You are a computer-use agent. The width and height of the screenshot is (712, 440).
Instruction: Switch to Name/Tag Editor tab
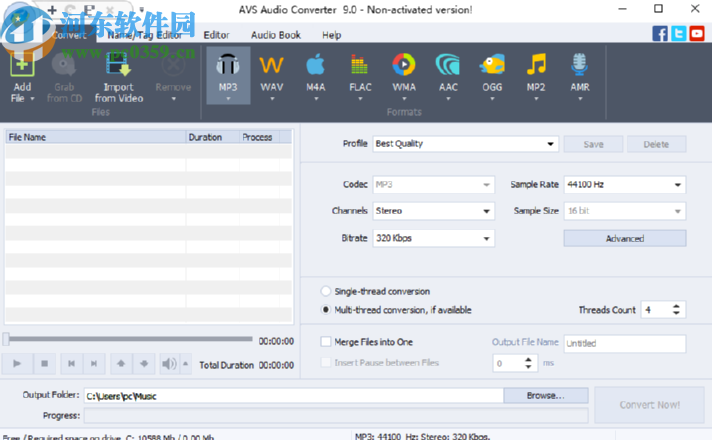145,35
